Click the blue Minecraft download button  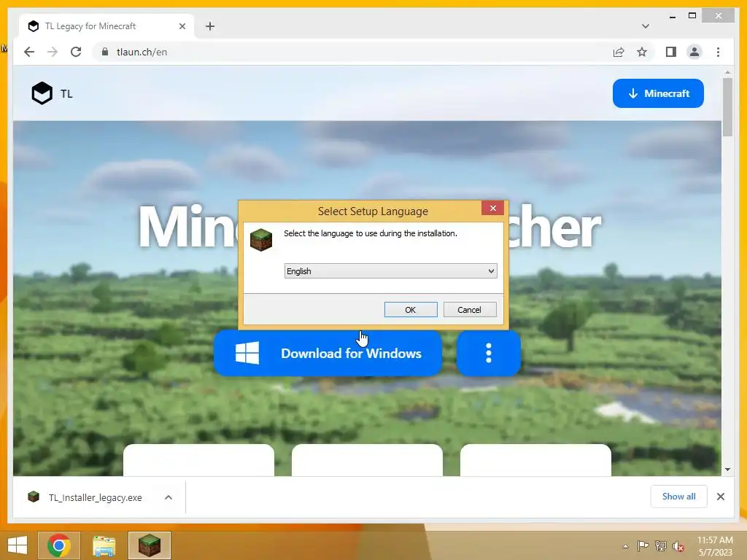658,93
